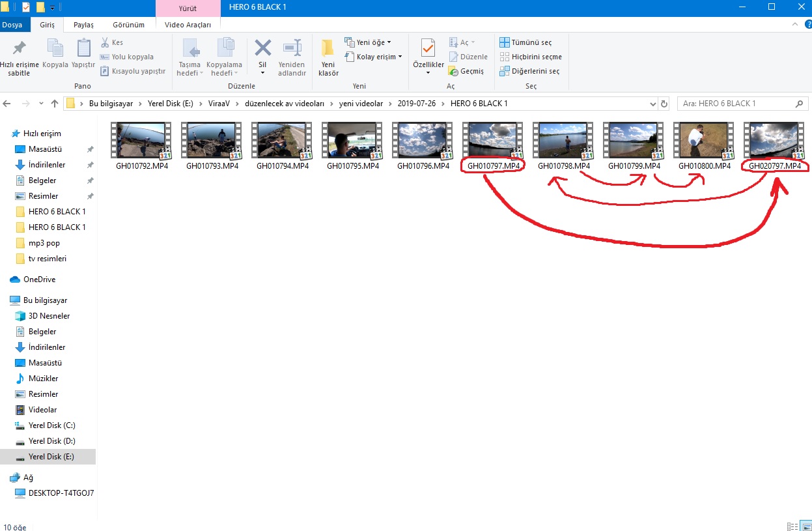Select Yerel Disk (D:) drive
The image size is (812, 531).
coord(51,441)
